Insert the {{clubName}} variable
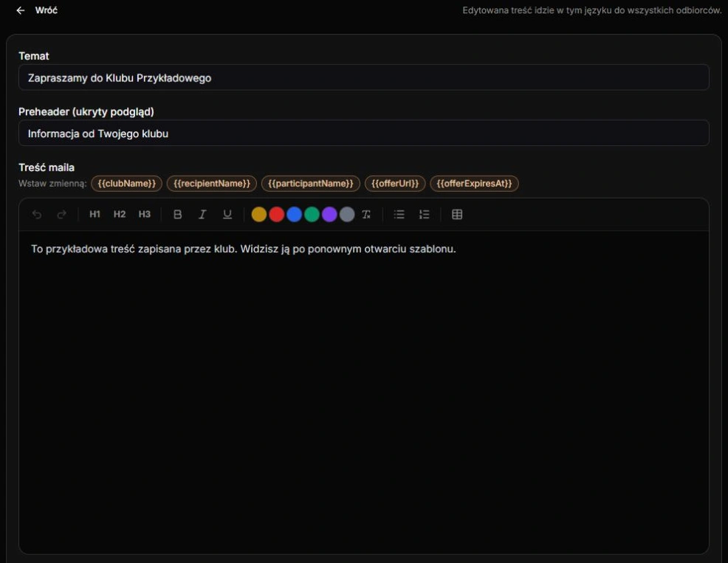The image size is (728, 563). pos(127,183)
